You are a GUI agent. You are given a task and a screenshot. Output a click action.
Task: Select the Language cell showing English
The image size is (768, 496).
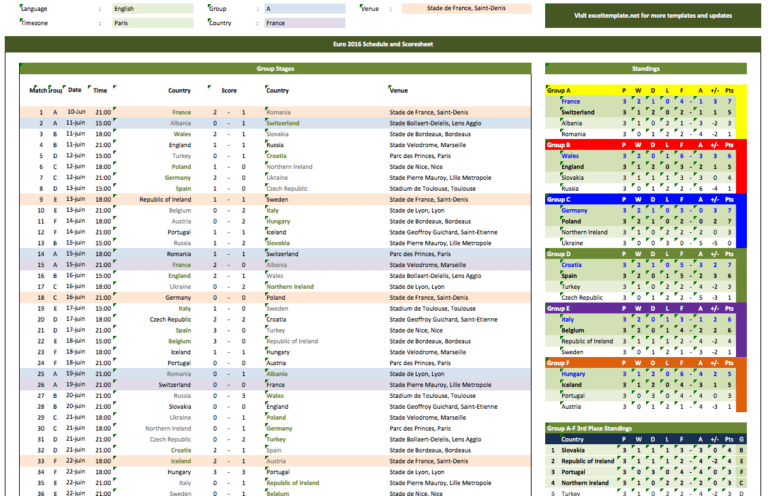[x=153, y=9]
